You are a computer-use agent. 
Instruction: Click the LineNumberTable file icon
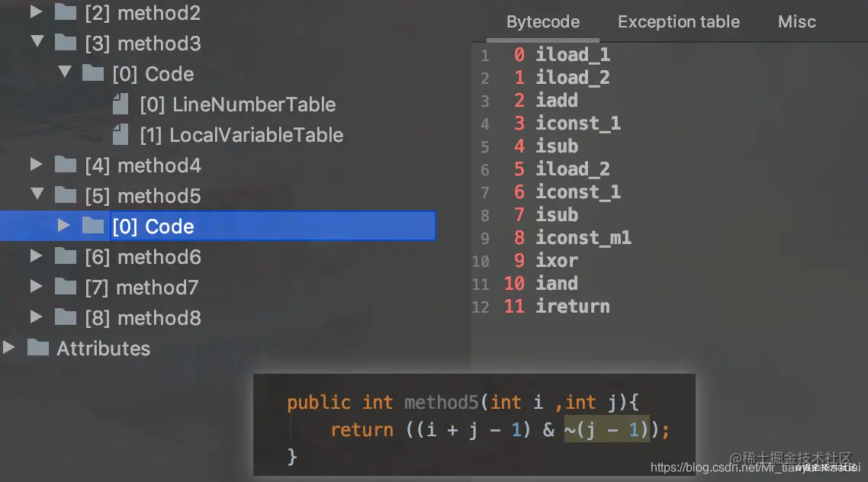coord(121,104)
